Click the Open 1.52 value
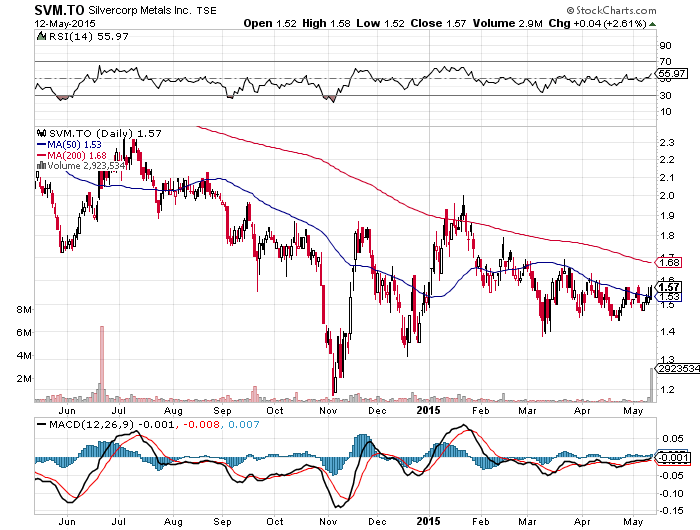 click(270, 23)
